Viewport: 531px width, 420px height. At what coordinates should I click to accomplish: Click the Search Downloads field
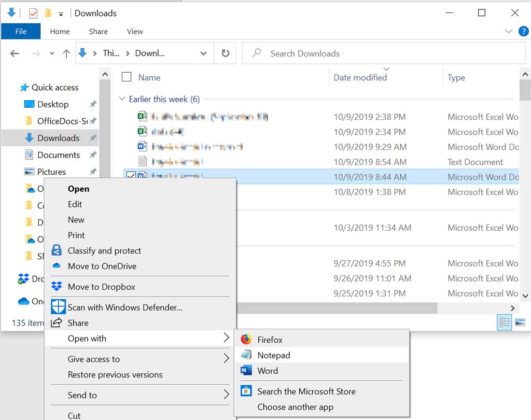pyautogui.click(x=384, y=53)
